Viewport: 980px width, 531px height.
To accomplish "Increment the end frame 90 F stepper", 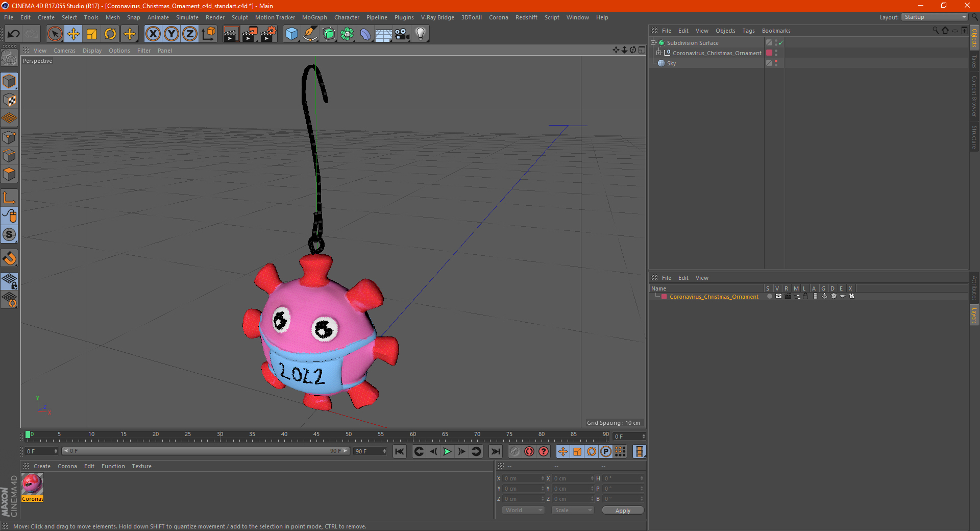I will point(384,450).
